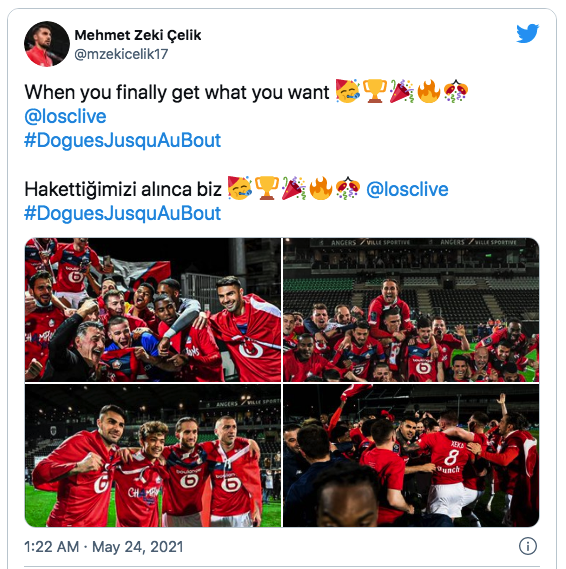Click the fire emoji in English line
566x569 pixels.
(428, 91)
